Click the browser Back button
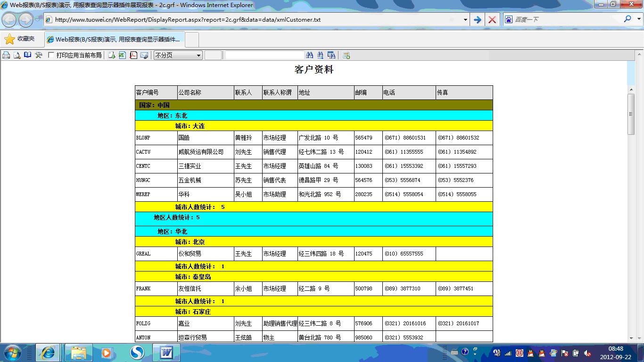The width and height of the screenshot is (644, 362). pyautogui.click(x=9, y=20)
